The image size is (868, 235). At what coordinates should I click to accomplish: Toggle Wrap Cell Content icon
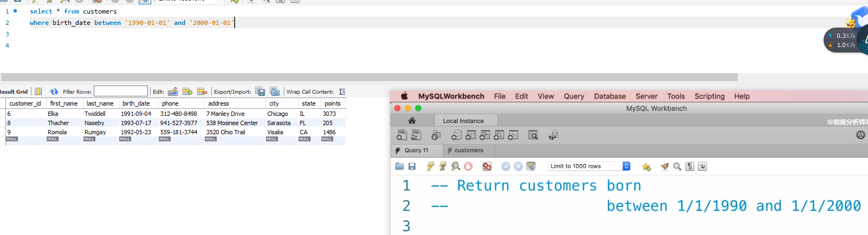click(342, 92)
